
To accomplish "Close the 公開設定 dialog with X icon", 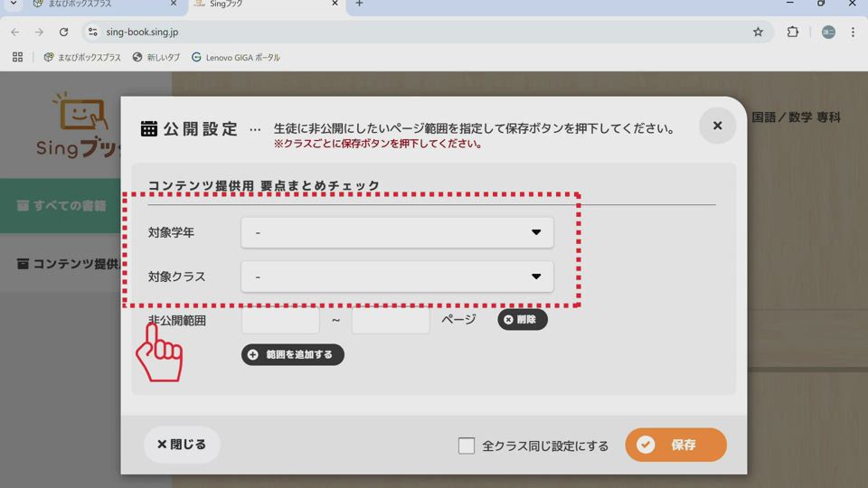I will click(x=717, y=126).
